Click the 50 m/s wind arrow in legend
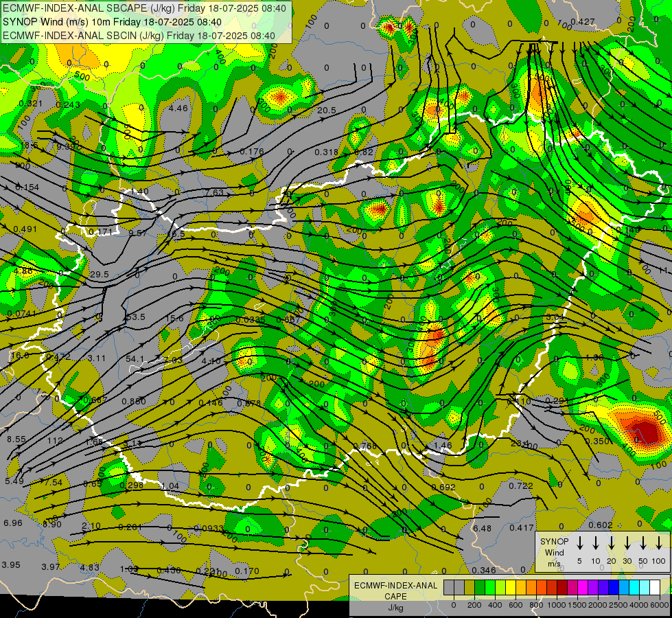 (x=643, y=542)
